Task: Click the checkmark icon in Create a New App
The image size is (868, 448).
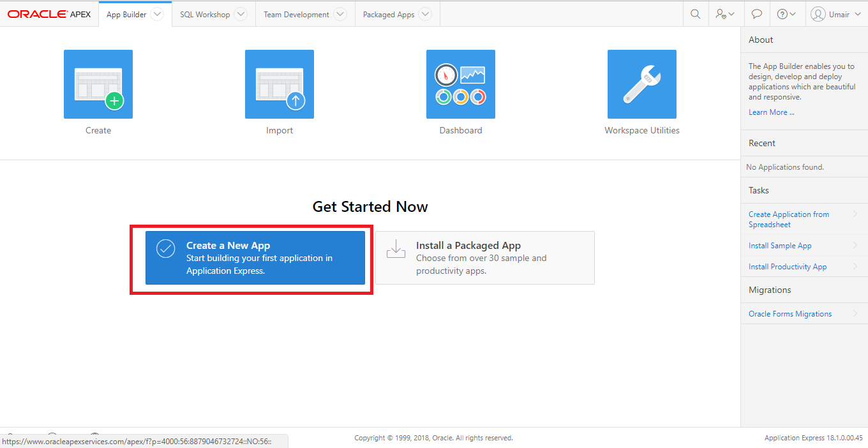Action: tap(166, 249)
